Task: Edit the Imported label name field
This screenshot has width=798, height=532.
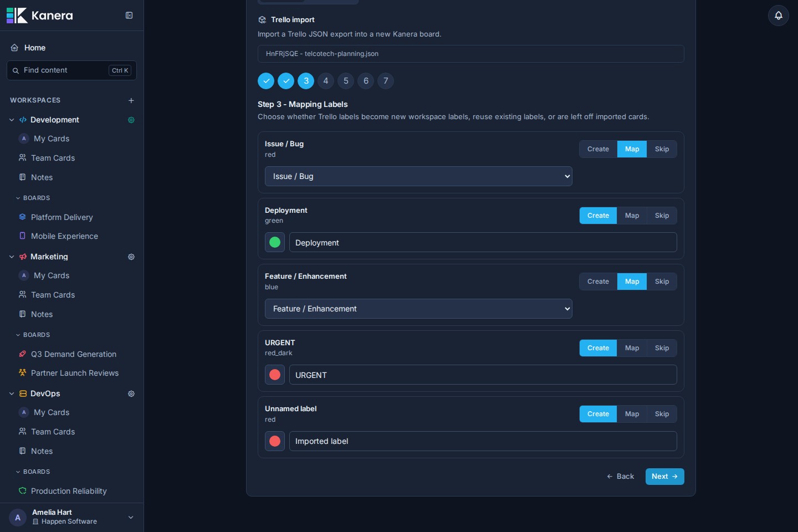Action: [483, 441]
